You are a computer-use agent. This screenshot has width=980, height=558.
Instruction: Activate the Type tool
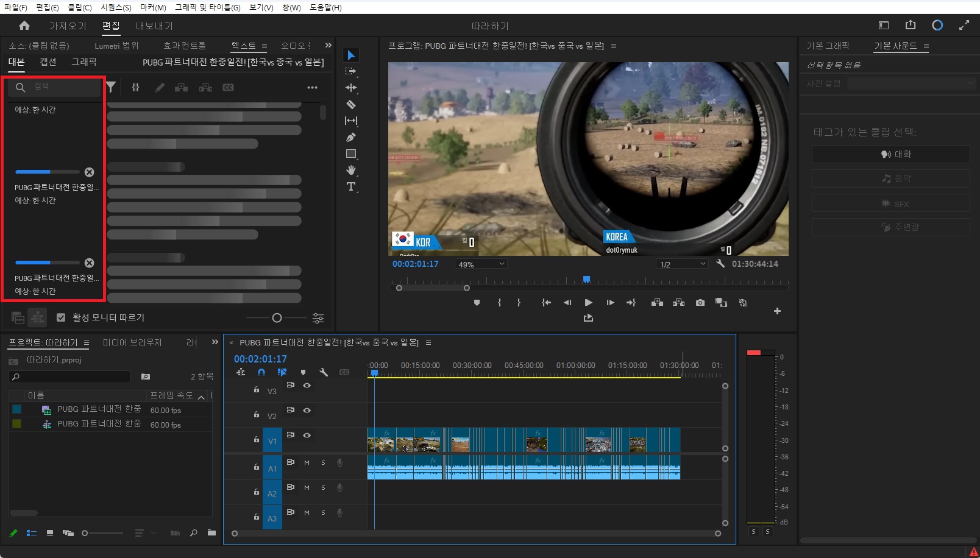tap(351, 186)
